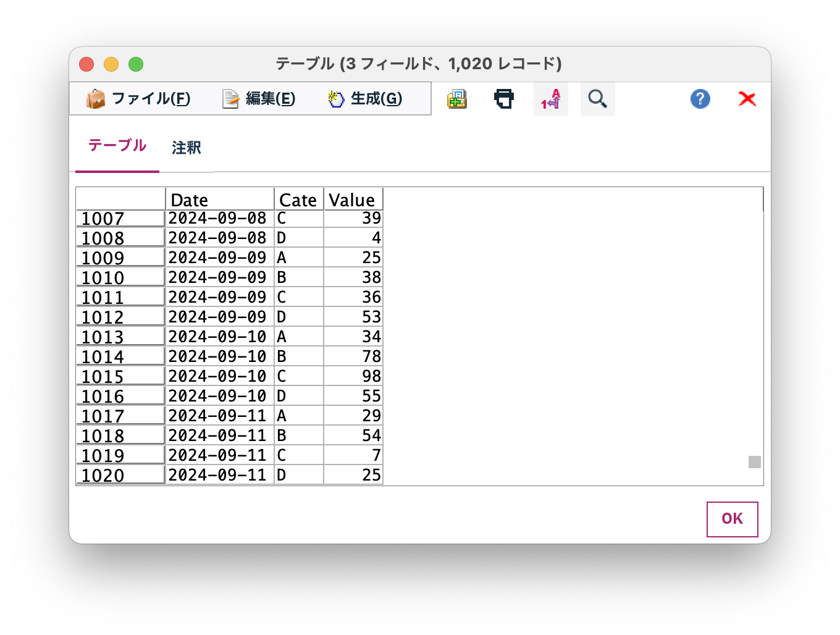Click the Date column header
Screen dimensions: 840x635
click(219, 199)
